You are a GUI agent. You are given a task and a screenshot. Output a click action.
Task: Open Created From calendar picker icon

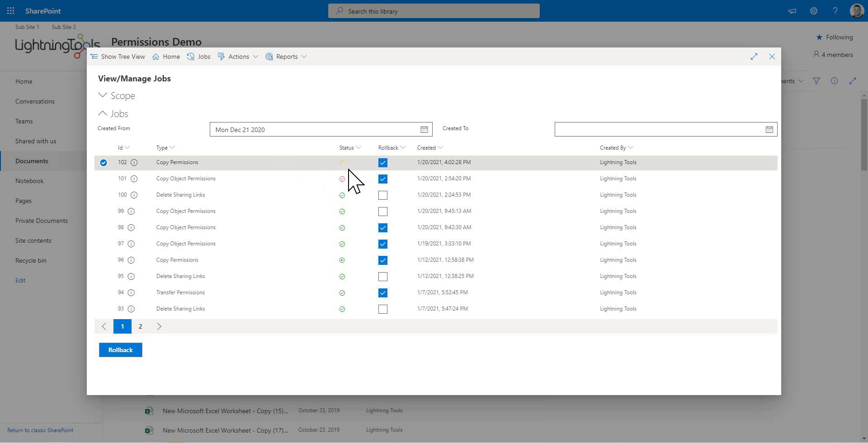point(424,130)
